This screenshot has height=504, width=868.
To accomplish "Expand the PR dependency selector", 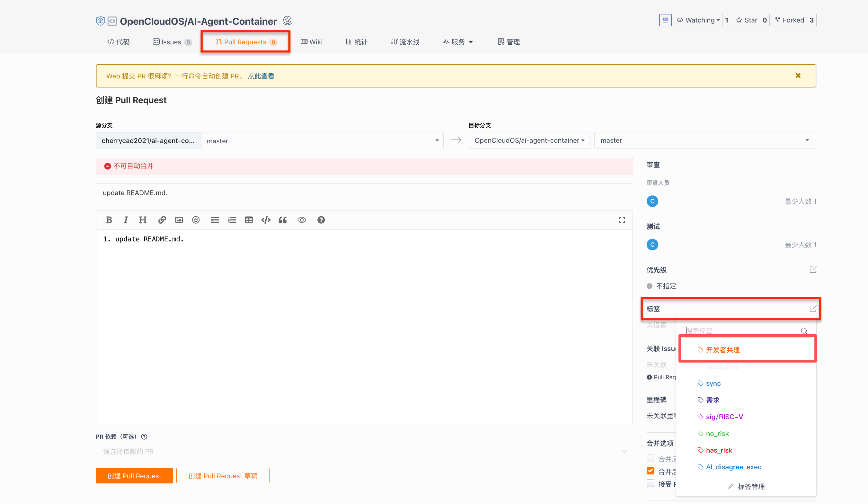I will (364, 451).
